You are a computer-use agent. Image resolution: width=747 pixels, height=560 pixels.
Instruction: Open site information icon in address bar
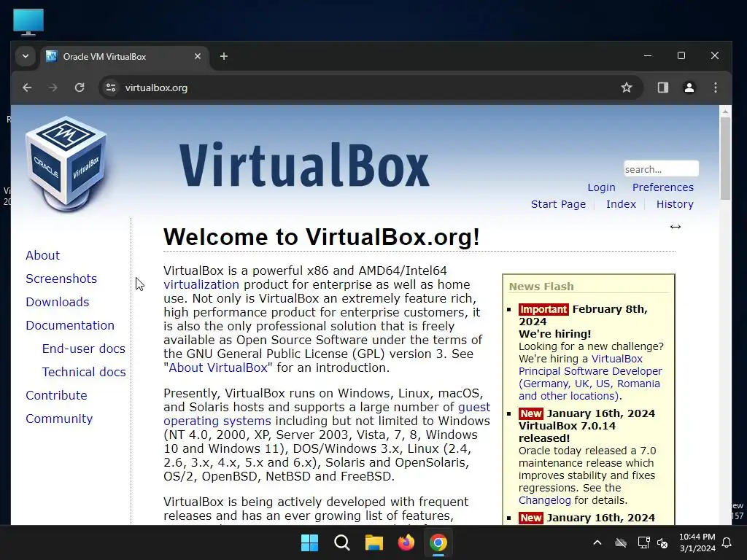click(x=111, y=87)
